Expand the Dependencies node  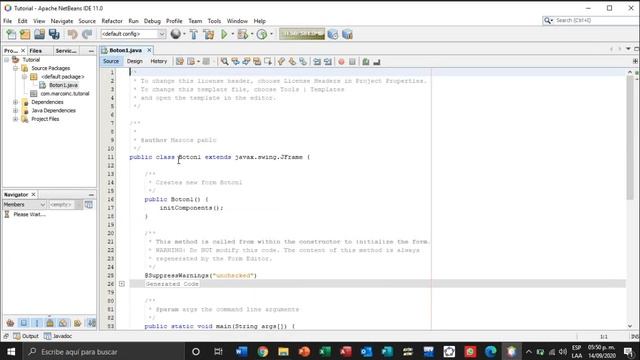click(16, 102)
